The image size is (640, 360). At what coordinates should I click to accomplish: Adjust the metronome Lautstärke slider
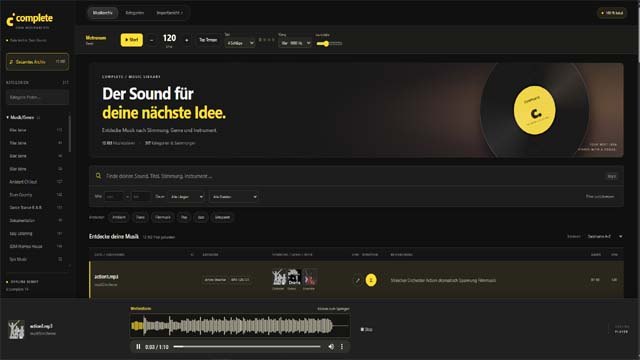click(x=329, y=43)
